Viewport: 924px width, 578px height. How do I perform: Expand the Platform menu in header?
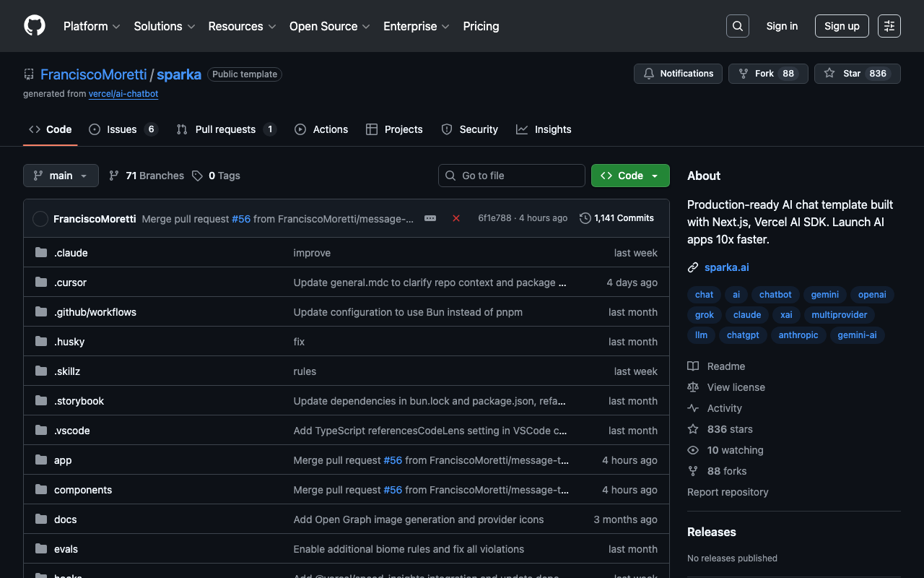point(92,26)
